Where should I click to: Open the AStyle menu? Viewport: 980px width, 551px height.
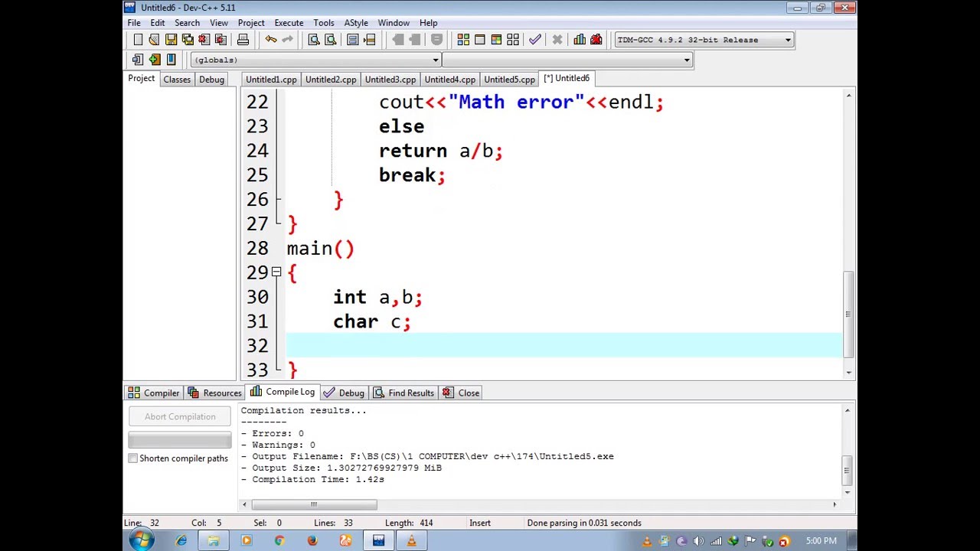pos(356,23)
